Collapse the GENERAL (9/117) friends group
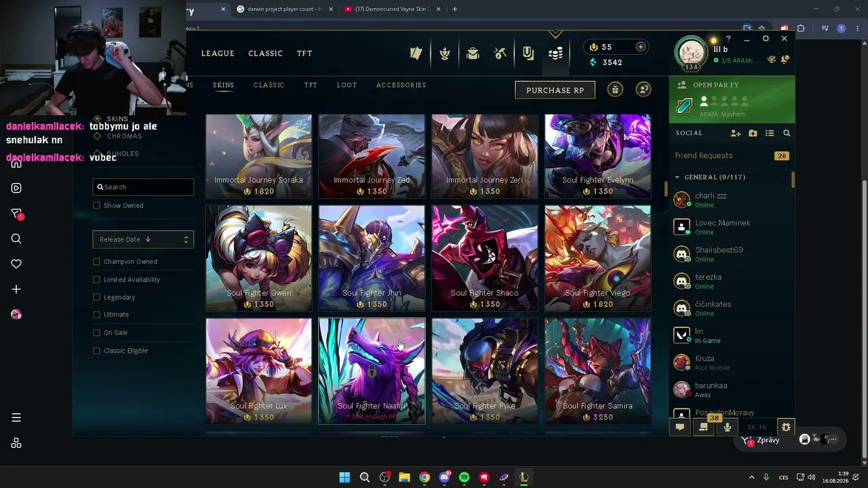This screenshot has height=488, width=868. pos(677,177)
